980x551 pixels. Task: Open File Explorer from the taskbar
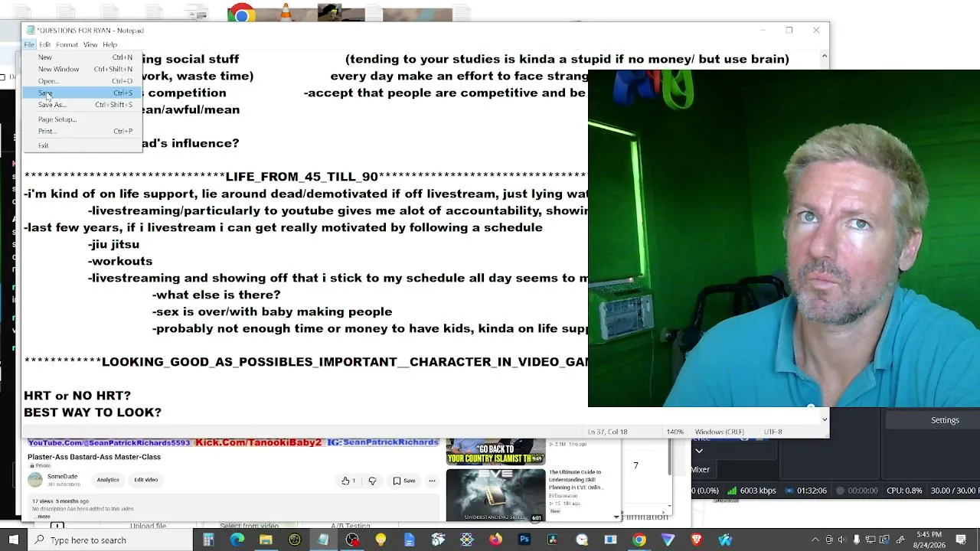(x=266, y=540)
